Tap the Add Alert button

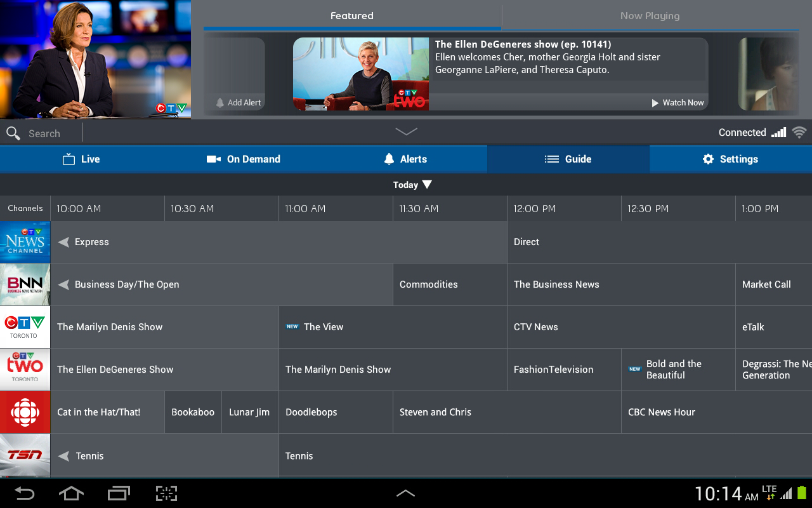(x=238, y=103)
